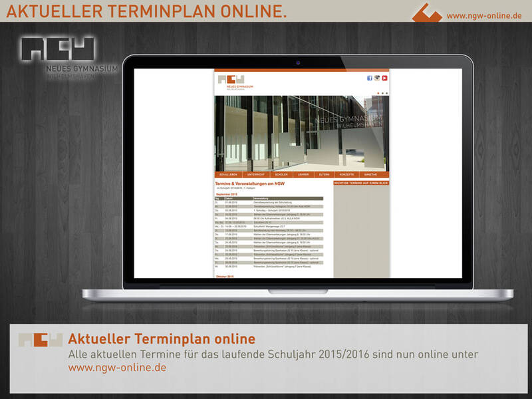Click the Instagram icon in the website header
Viewport: 532px width, 399px height.
point(377,78)
